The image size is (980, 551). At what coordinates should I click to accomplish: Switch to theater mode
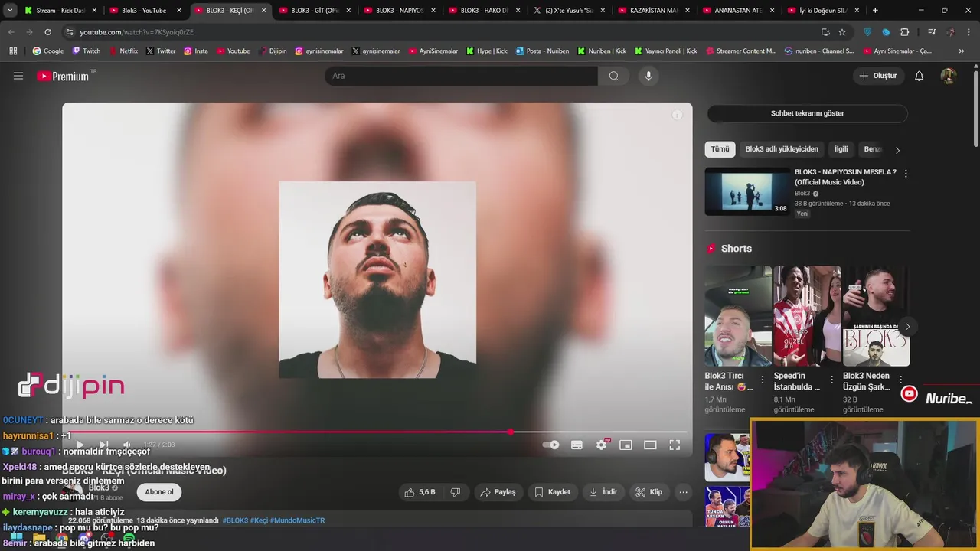[650, 445]
